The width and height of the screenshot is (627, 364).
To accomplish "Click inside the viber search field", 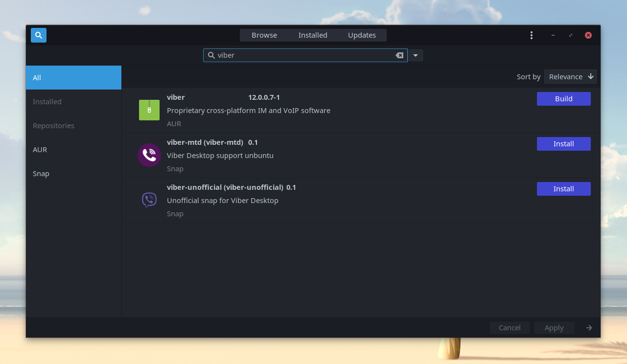I will tap(303, 55).
